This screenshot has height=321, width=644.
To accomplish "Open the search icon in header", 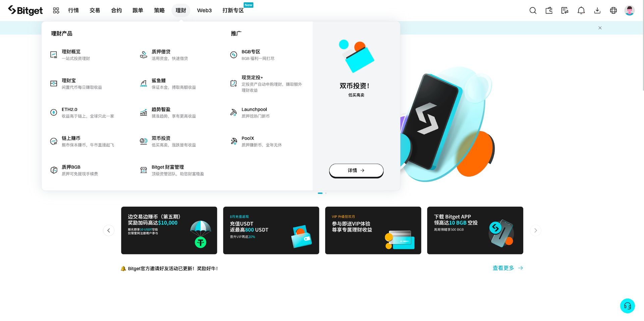I will pos(533,10).
